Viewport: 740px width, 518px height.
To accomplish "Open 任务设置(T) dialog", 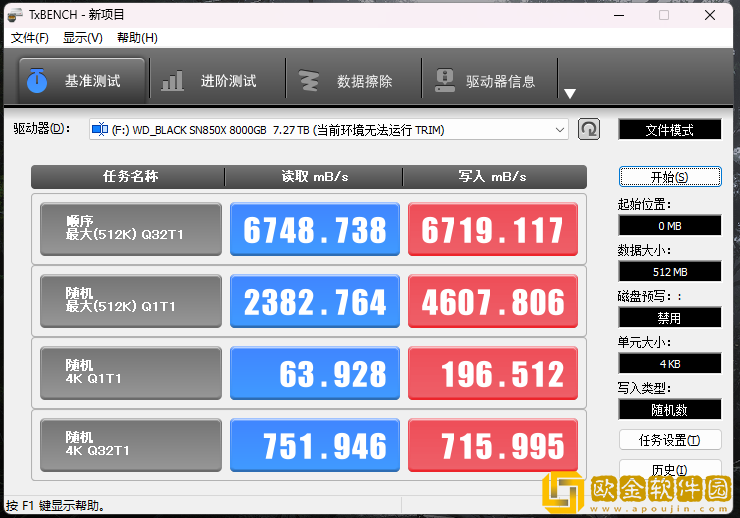I will coord(670,440).
